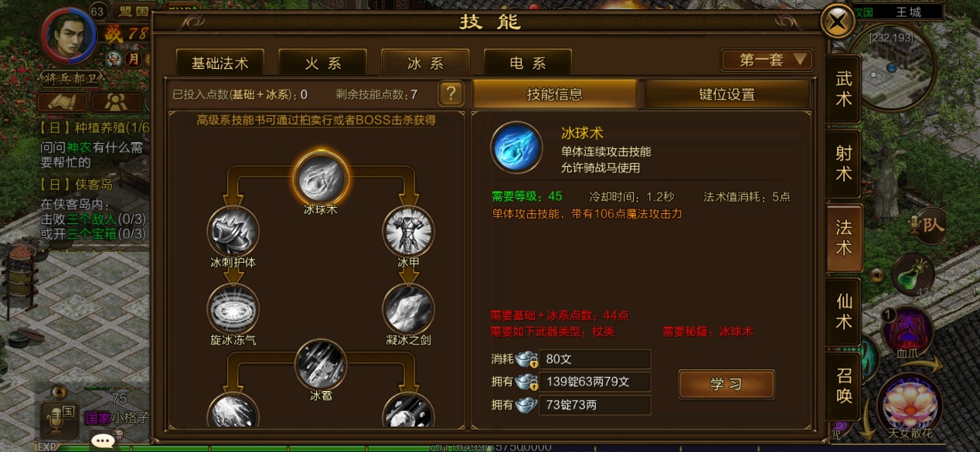The height and width of the screenshot is (452, 980).
Task: Select the 冰球术 skill icon in tree
Action: (320, 177)
